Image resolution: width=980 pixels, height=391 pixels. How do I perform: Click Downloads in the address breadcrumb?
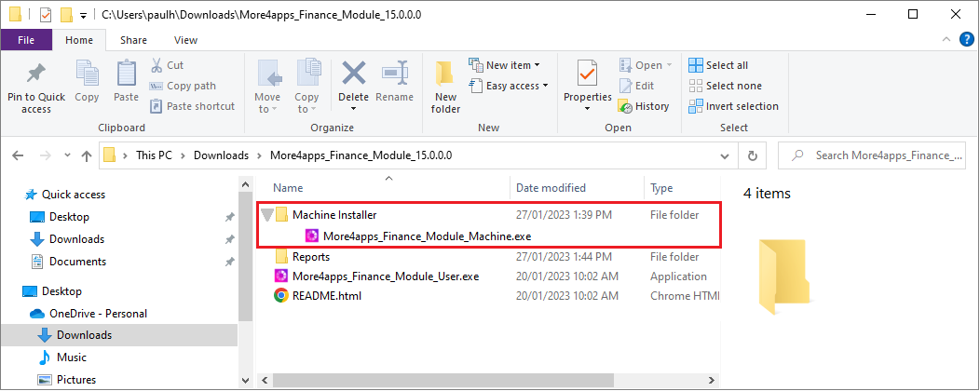(221, 155)
